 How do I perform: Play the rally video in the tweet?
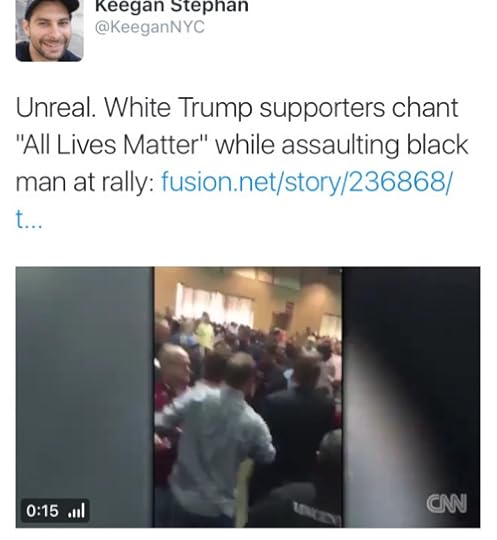click(x=248, y=397)
